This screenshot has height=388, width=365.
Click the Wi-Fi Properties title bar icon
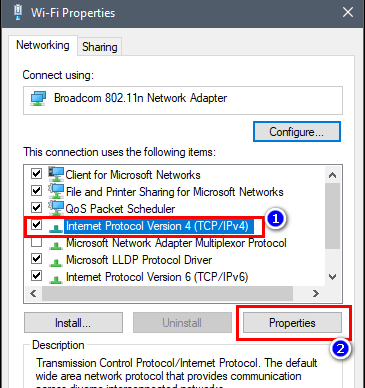pyautogui.click(x=18, y=13)
